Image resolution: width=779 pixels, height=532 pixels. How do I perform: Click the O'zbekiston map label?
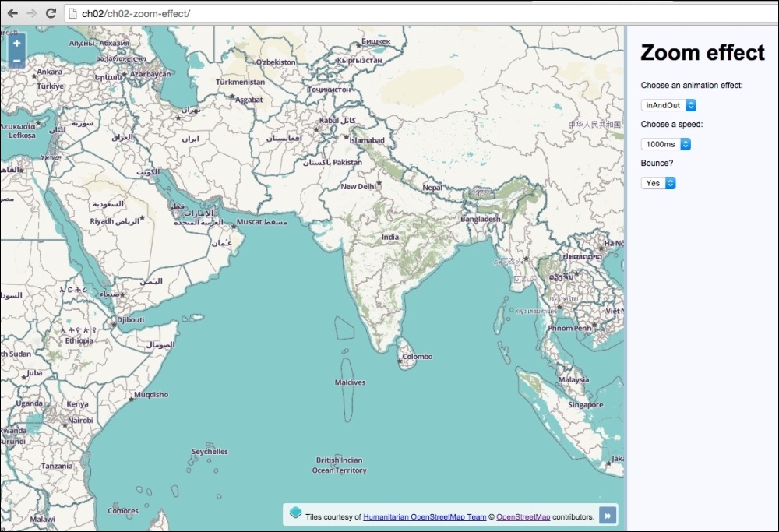pos(276,62)
